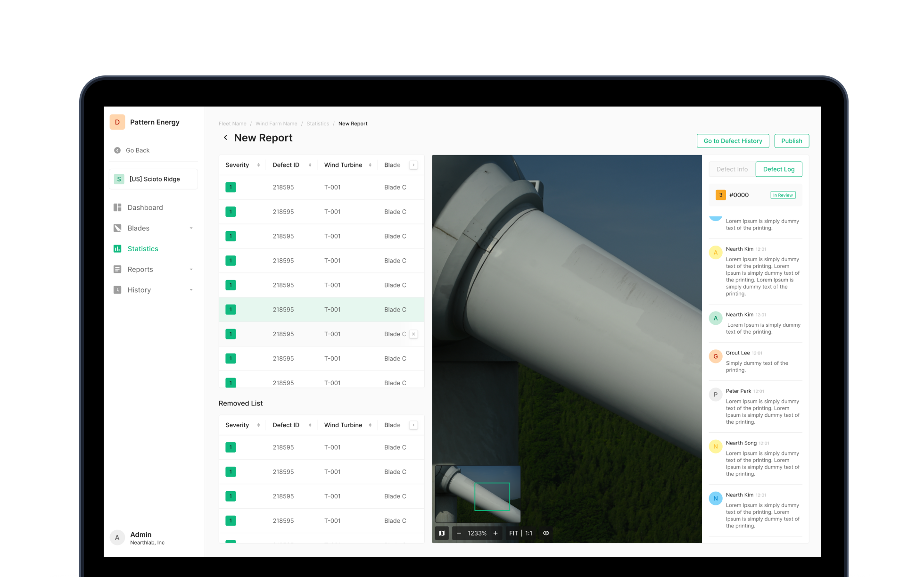Screen dimensions: 924x577
Task: Toggle the minimap icon in image viewer
Action: (x=442, y=533)
